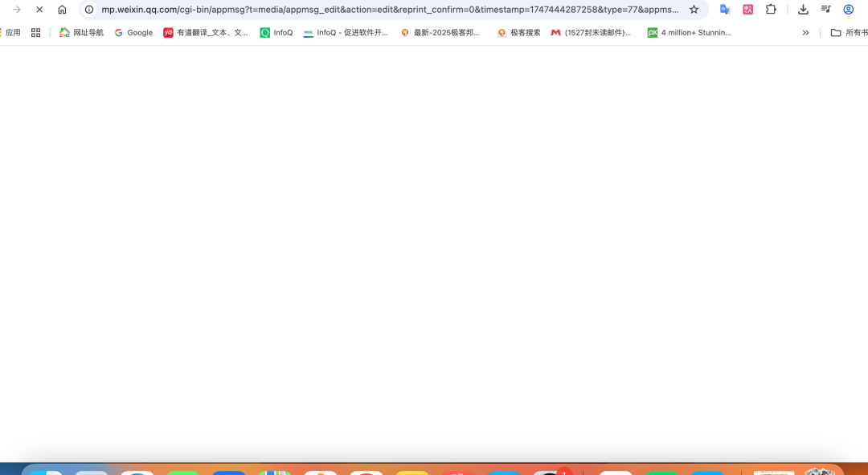The image size is (868, 475).
Task: Go to the home page via house icon
Action: pyautogui.click(x=62, y=10)
